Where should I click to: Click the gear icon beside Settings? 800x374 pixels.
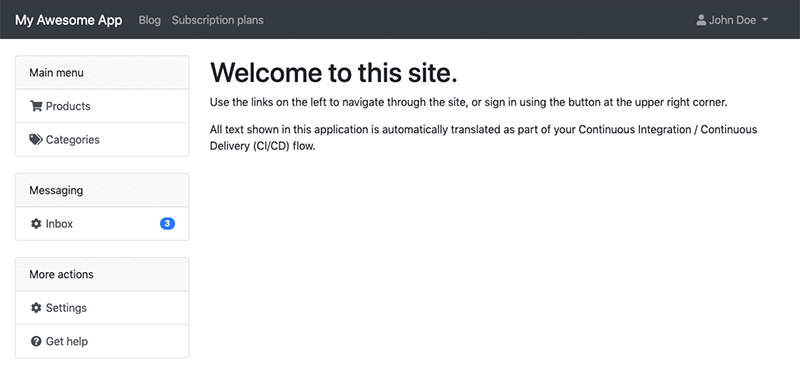[36, 308]
